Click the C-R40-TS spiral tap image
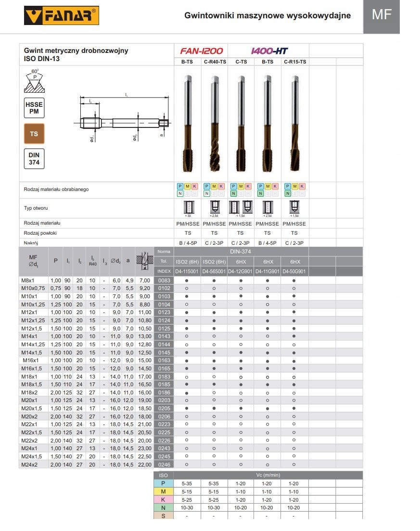This screenshot has height=531, width=420. click(x=214, y=124)
